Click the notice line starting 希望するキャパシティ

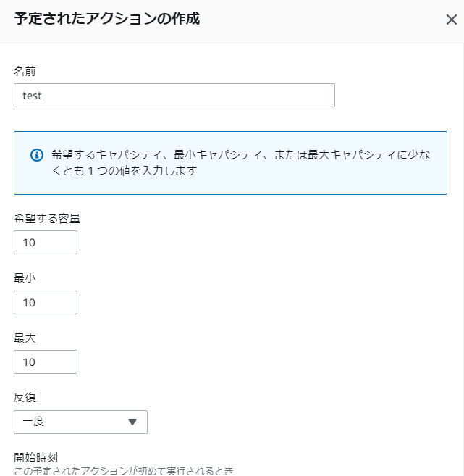pos(241,155)
